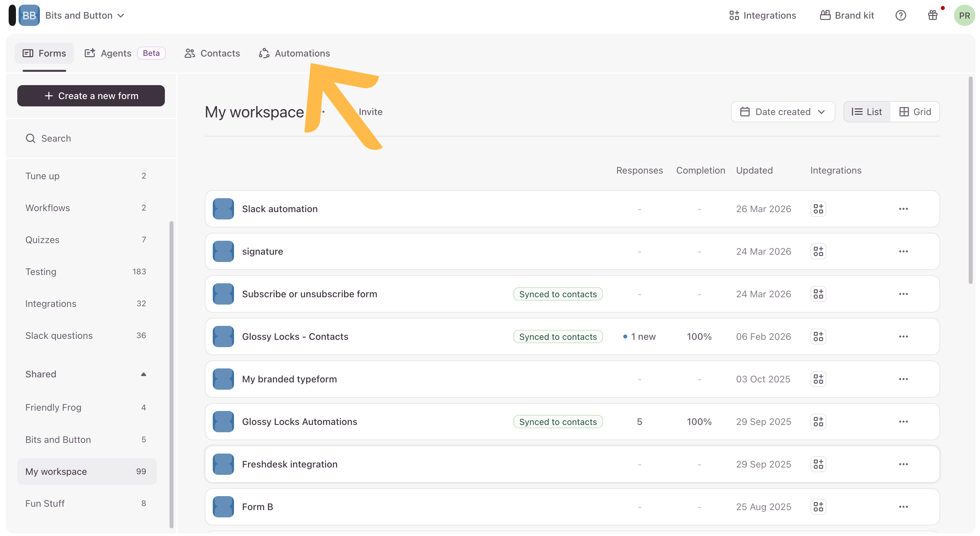The image size is (980, 536).
Task: Open the Integrations link in header
Action: 762,15
